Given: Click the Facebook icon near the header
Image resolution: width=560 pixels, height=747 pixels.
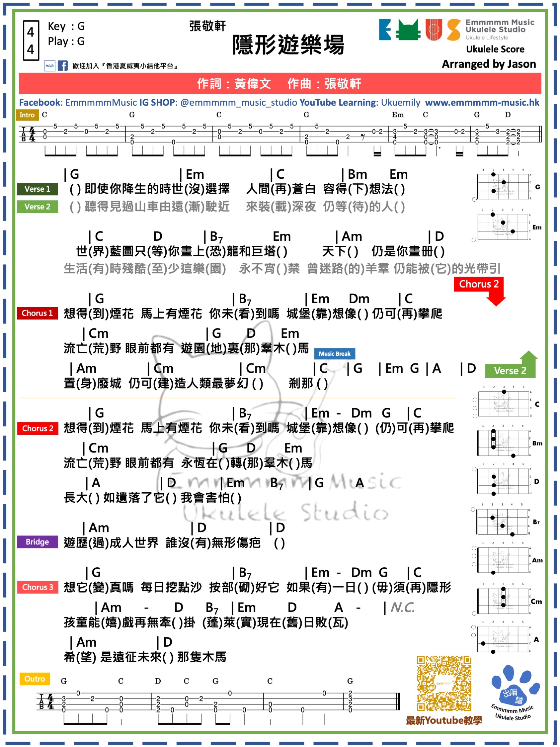Looking at the screenshot, I should pos(62,65).
